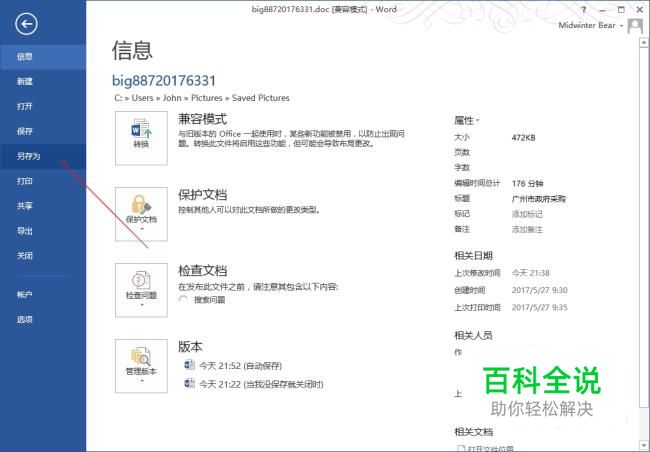Click the scrollbar up arrow
650x452 pixels.
tap(644, 42)
